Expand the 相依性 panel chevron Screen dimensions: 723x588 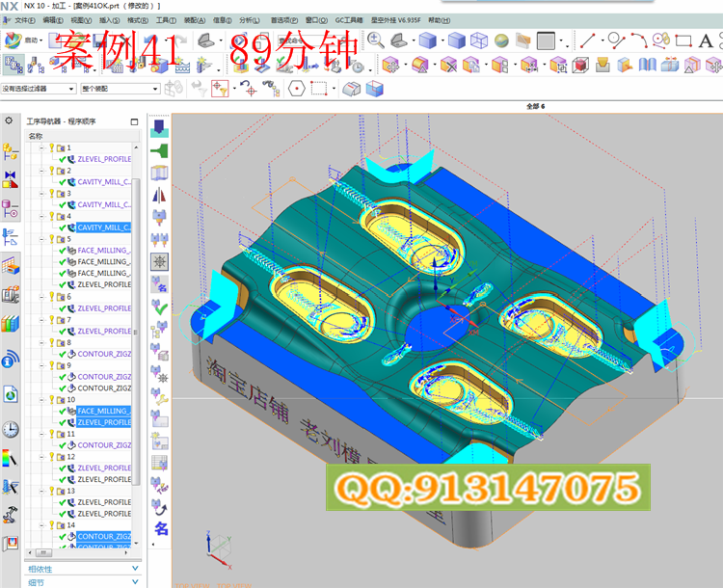(x=135, y=568)
